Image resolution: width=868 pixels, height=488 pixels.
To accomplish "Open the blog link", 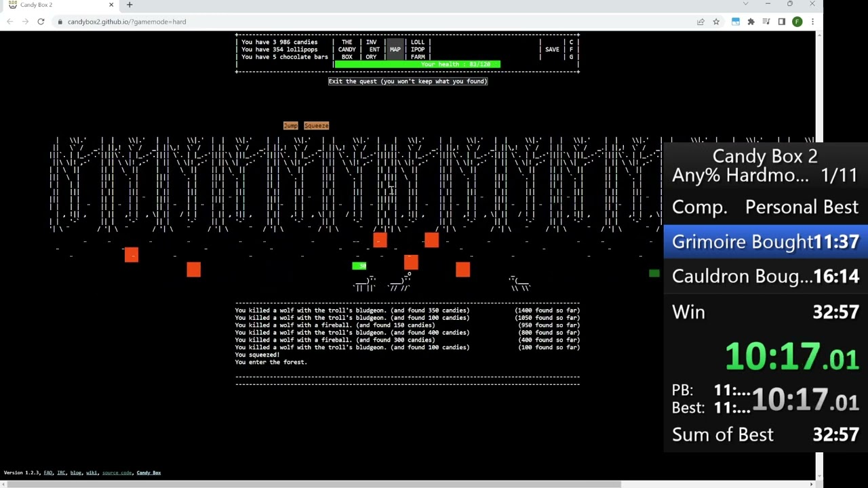I will point(75,472).
